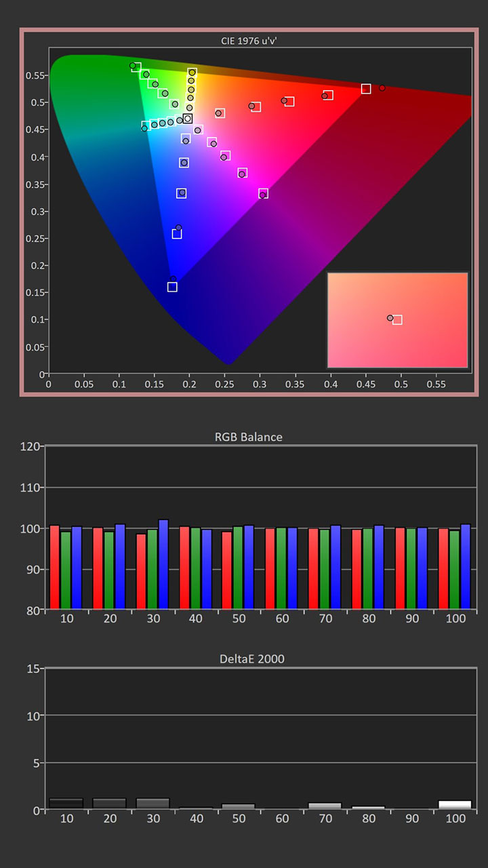Click the blue bar at 30 in RGB Balance
Image resolution: width=488 pixels, height=868 pixels.
point(163,564)
